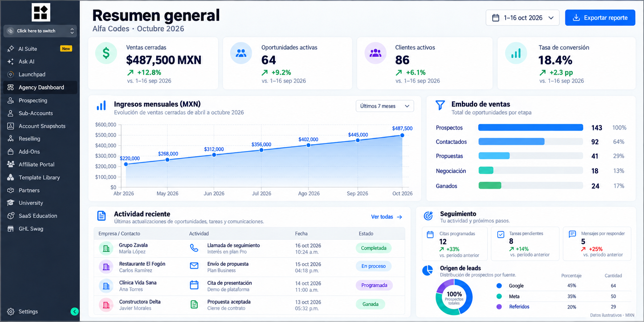This screenshot has height=322, width=644.
Task: Click the Citas programadas value 12
Action: (x=443, y=242)
